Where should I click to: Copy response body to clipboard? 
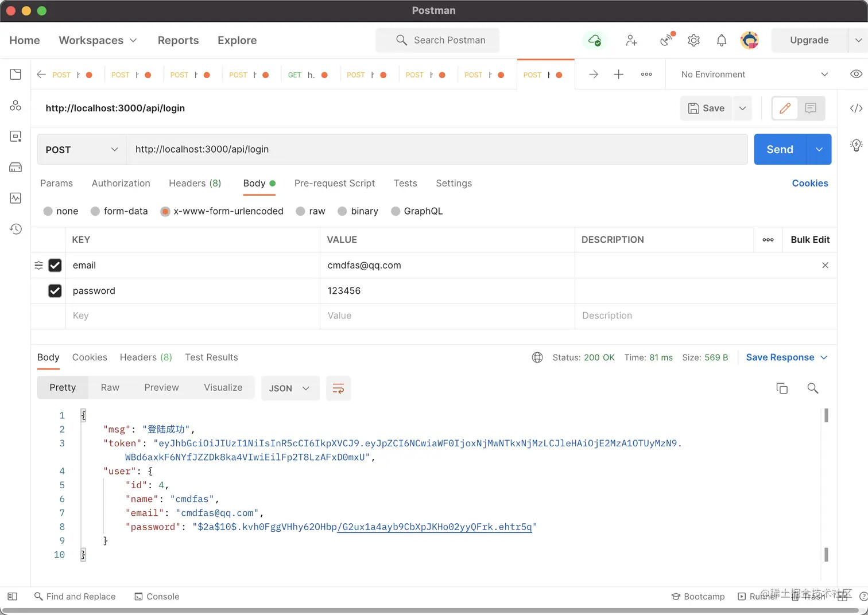click(x=782, y=388)
